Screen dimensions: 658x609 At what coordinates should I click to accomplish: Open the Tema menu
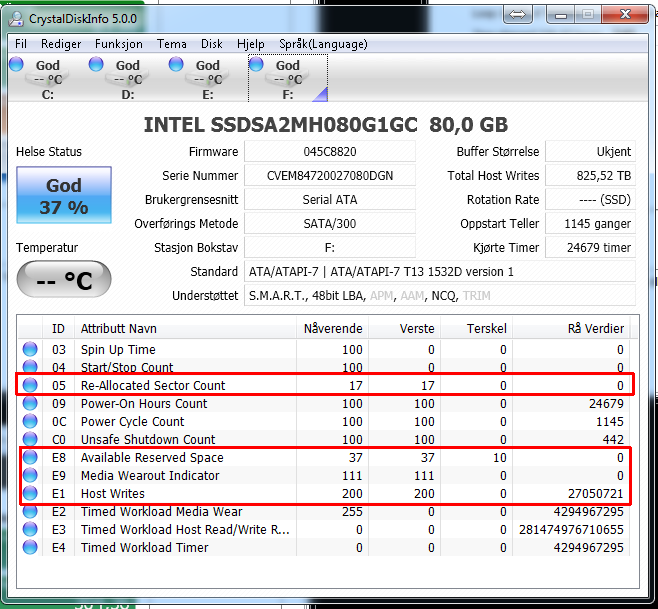coord(172,44)
